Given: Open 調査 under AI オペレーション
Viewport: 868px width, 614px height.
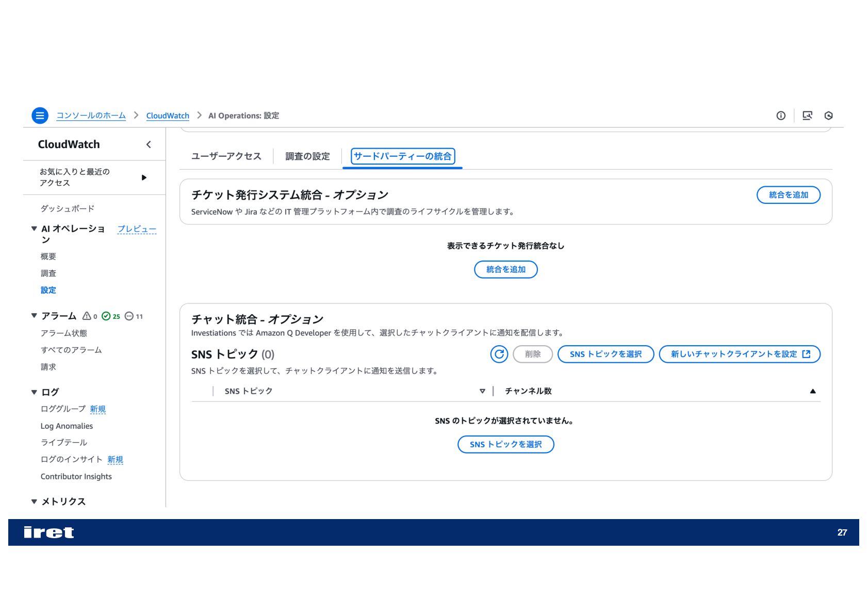Looking at the screenshot, I should [48, 273].
